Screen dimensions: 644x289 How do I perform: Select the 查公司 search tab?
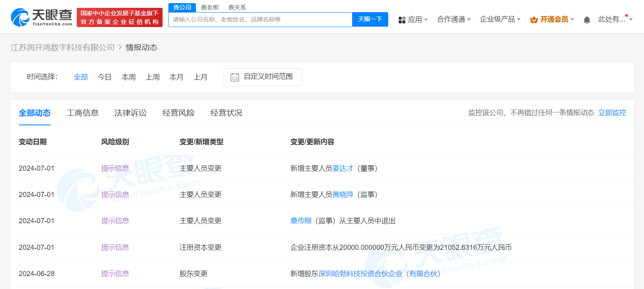(x=182, y=7)
